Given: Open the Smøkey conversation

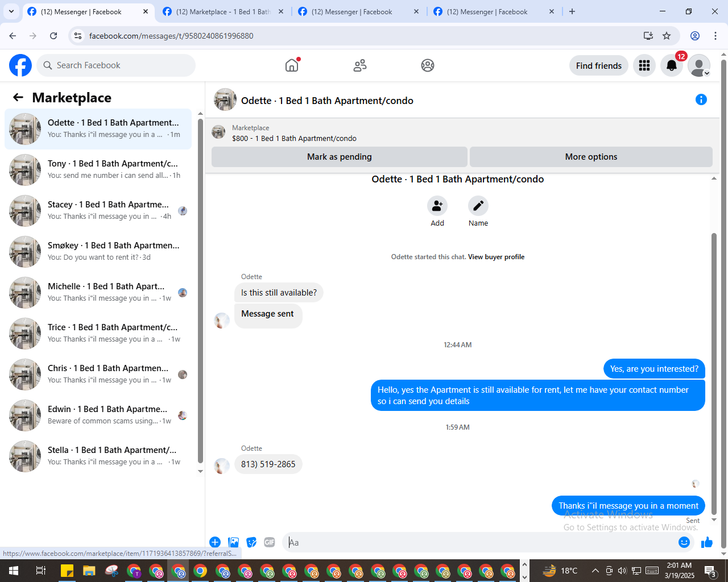Looking at the screenshot, I should point(98,252).
